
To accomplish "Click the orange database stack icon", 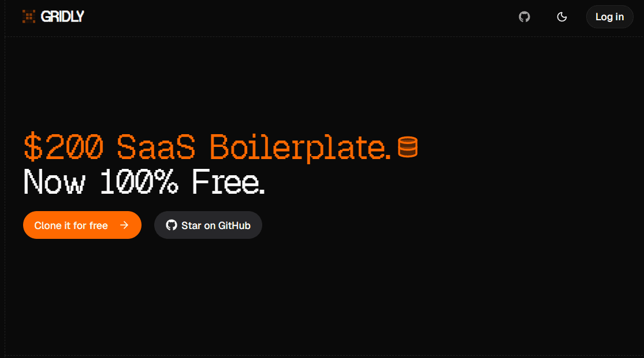I will [x=408, y=147].
